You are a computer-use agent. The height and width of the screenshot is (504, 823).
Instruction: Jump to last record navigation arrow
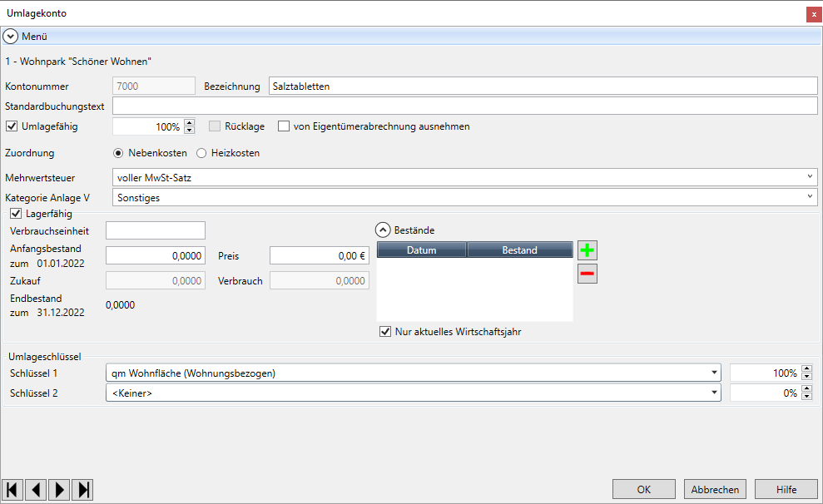click(x=82, y=489)
